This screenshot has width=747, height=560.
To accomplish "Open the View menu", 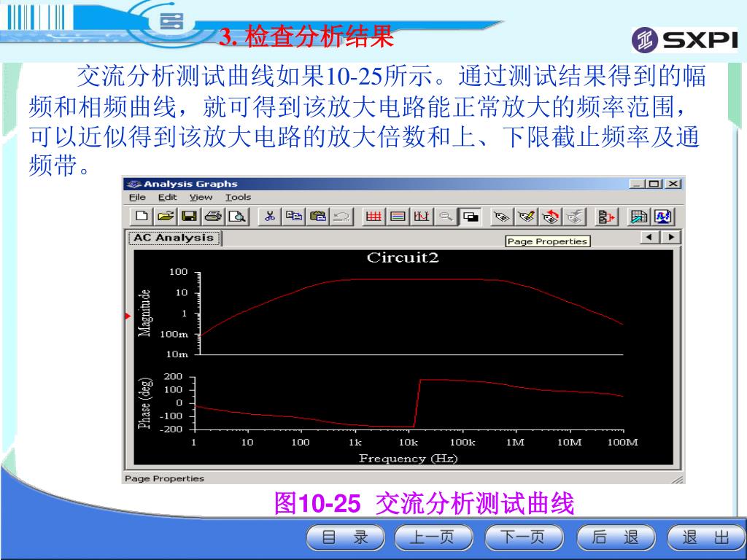I will 201,197.
